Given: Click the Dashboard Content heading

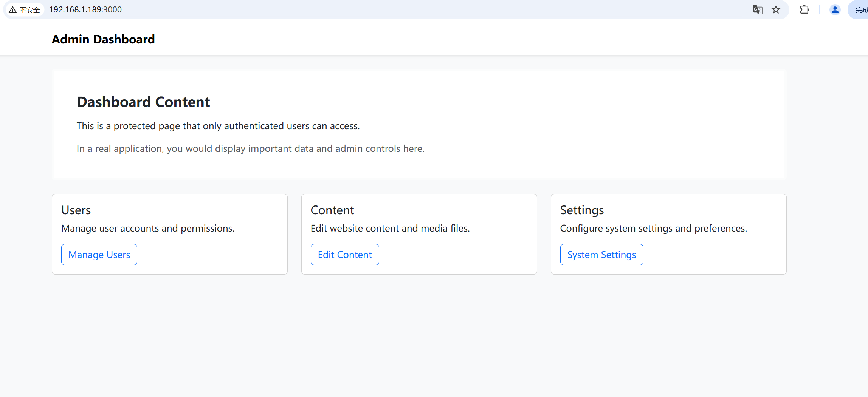Looking at the screenshot, I should (143, 102).
